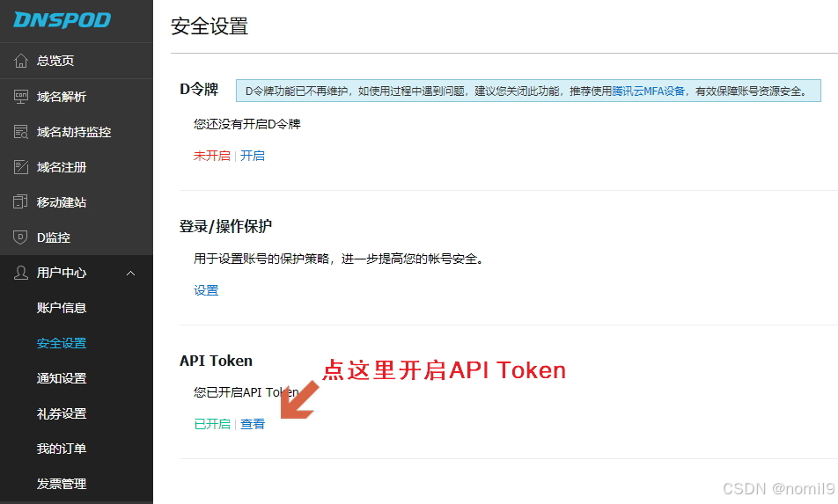
Task: Click the text 您还没有开启D令牌
Action: (246, 124)
